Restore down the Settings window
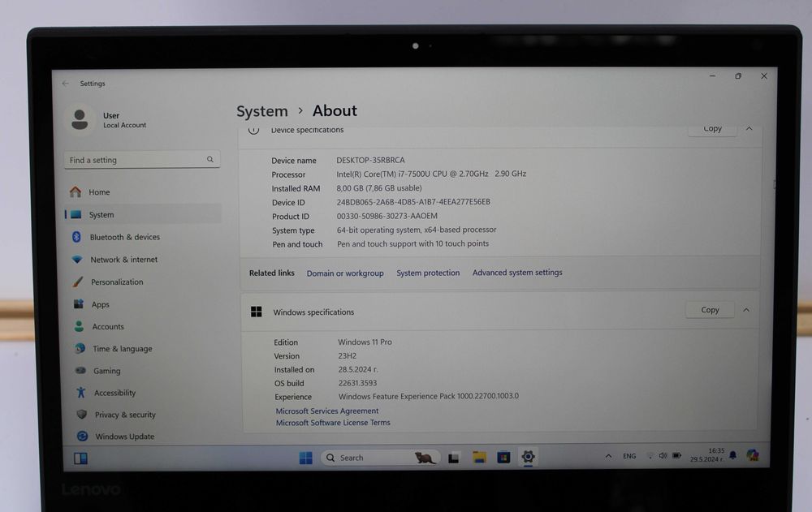812x512 pixels. coord(738,76)
